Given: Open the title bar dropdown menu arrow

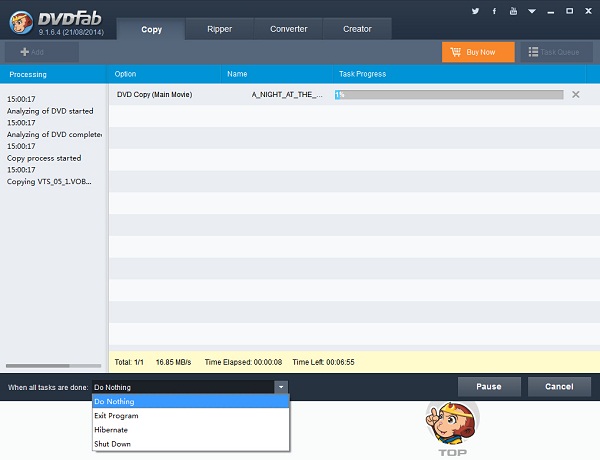Looking at the screenshot, I should pyautogui.click(x=532, y=11).
